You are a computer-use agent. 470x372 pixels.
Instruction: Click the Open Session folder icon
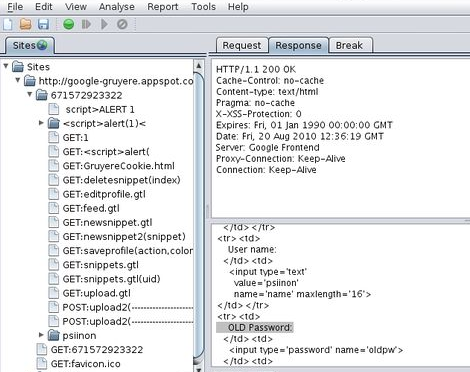[25, 24]
